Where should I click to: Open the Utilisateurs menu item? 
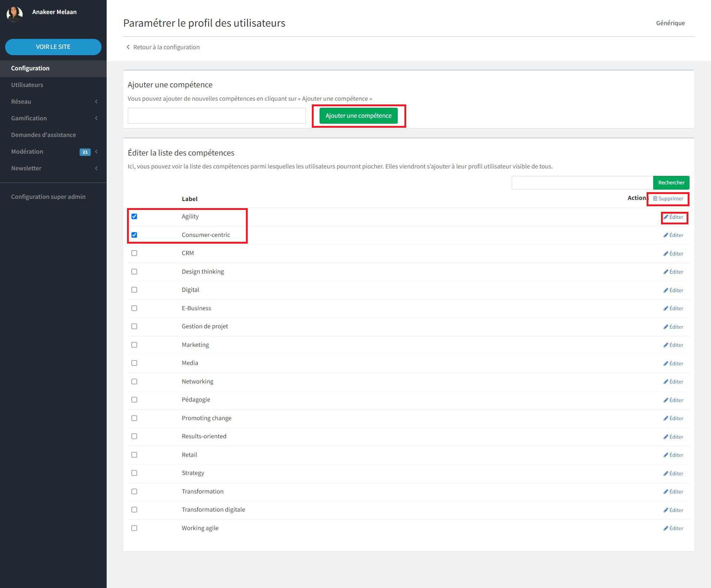pyautogui.click(x=27, y=85)
